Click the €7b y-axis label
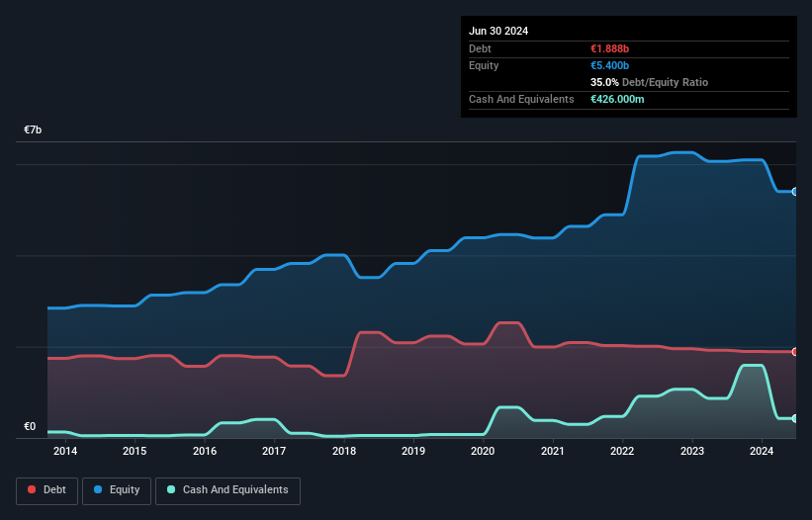 (x=33, y=130)
